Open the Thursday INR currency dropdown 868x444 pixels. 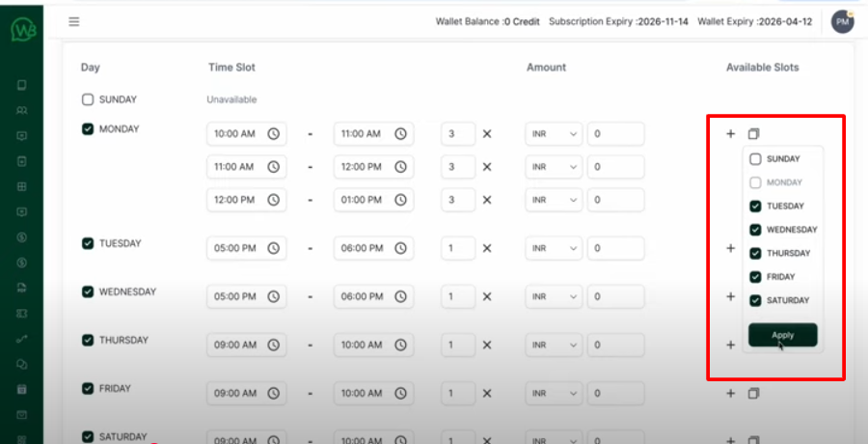click(x=554, y=345)
